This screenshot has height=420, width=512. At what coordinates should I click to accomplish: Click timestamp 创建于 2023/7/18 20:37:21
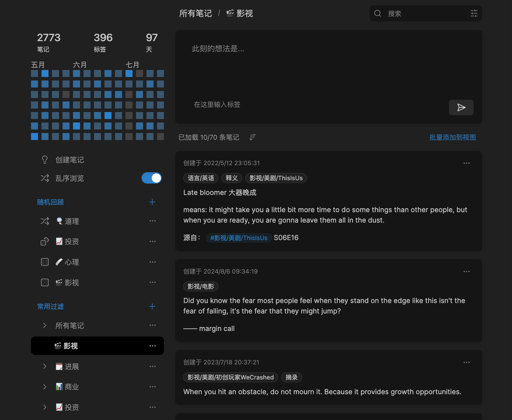[x=221, y=362]
